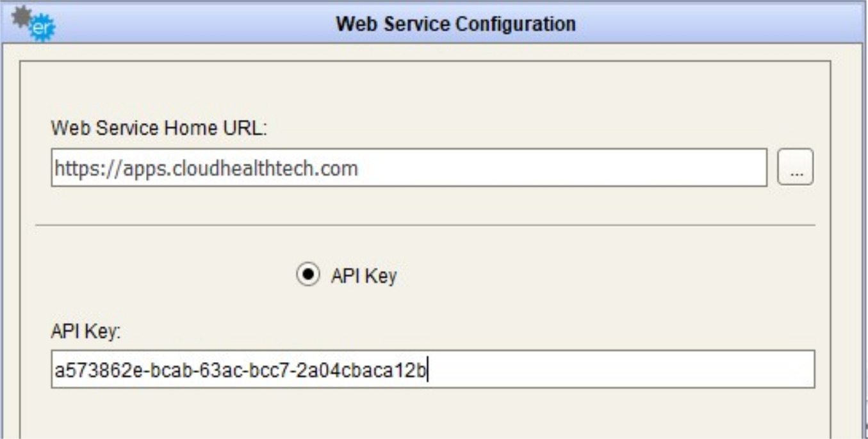This screenshot has width=868, height=439.
Task: Click the https prefix in the URL field
Action: [x=72, y=168]
